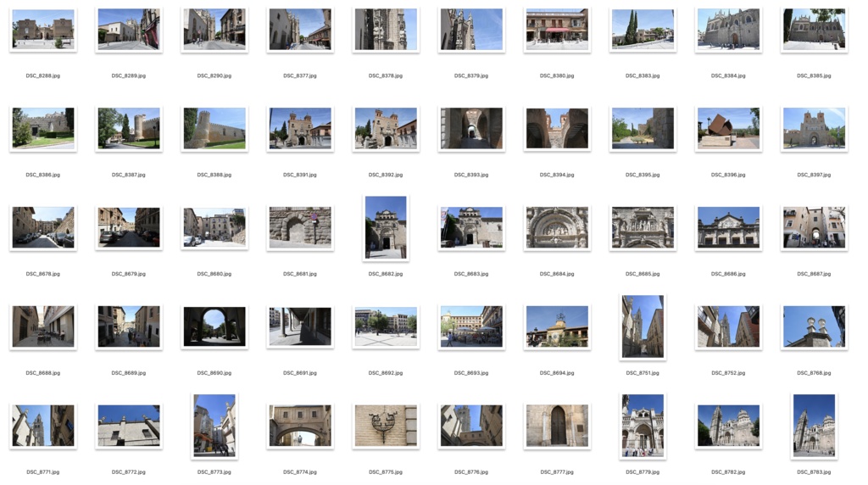868x485 pixels.
Task: Pick the DSC_8396.jpg sculpture thumbnail
Action: point(728,128)
